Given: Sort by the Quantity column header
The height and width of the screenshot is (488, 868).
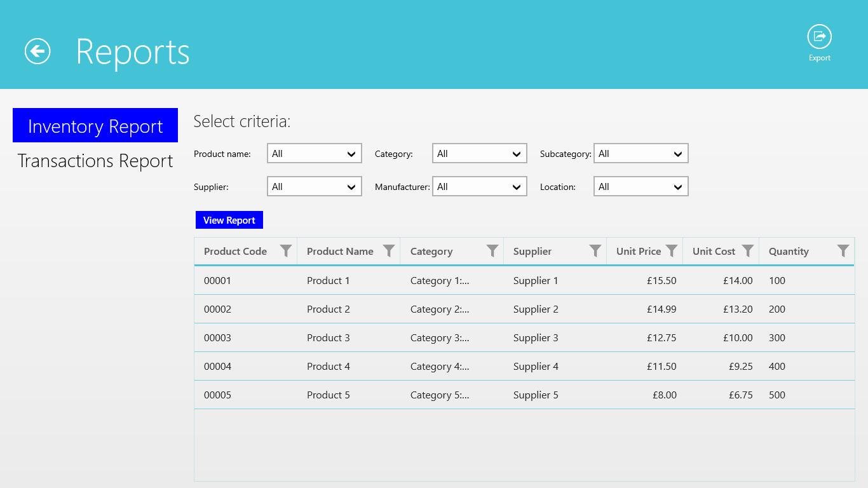Looking at the screenshot, I should 789,252.
